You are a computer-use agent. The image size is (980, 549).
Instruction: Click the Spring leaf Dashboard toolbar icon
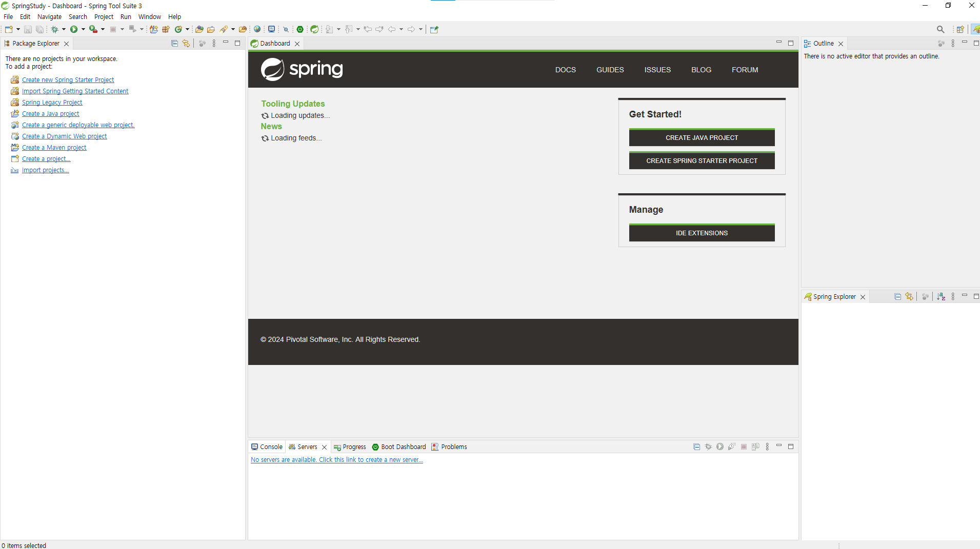click(x=314, y=29)
